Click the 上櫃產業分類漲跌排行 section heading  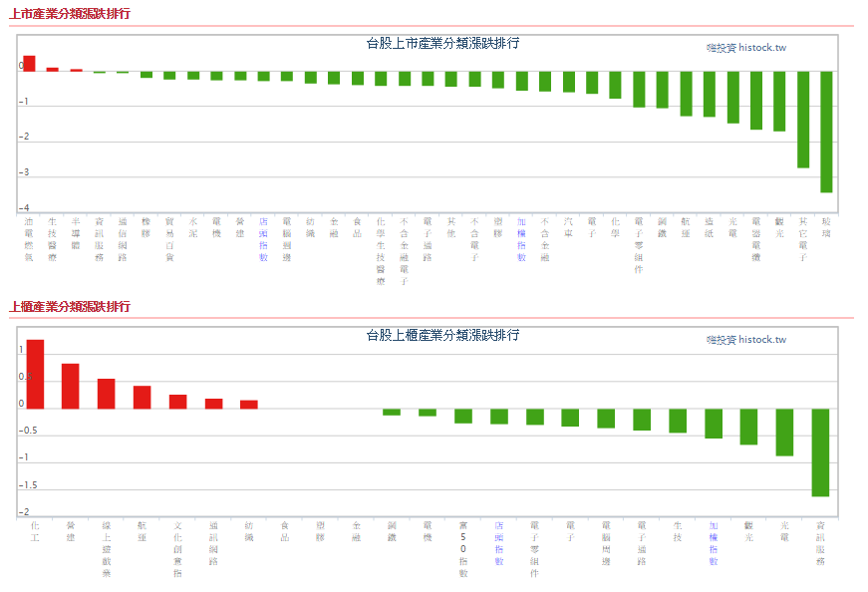click(x=70, y=306)
